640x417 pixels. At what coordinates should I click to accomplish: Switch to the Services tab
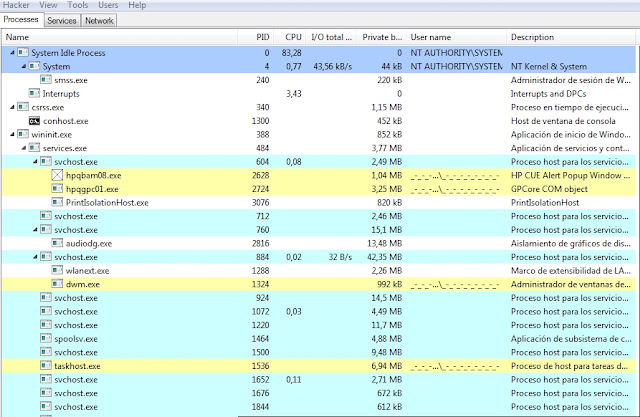pos(62,20)
